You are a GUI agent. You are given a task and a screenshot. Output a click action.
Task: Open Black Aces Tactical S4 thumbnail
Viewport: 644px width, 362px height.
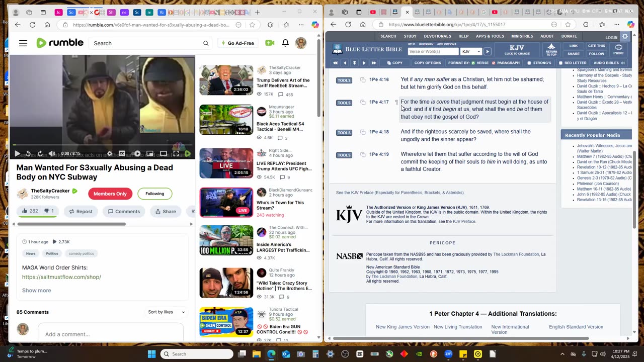pyautogui.click(x=226, y=120)
